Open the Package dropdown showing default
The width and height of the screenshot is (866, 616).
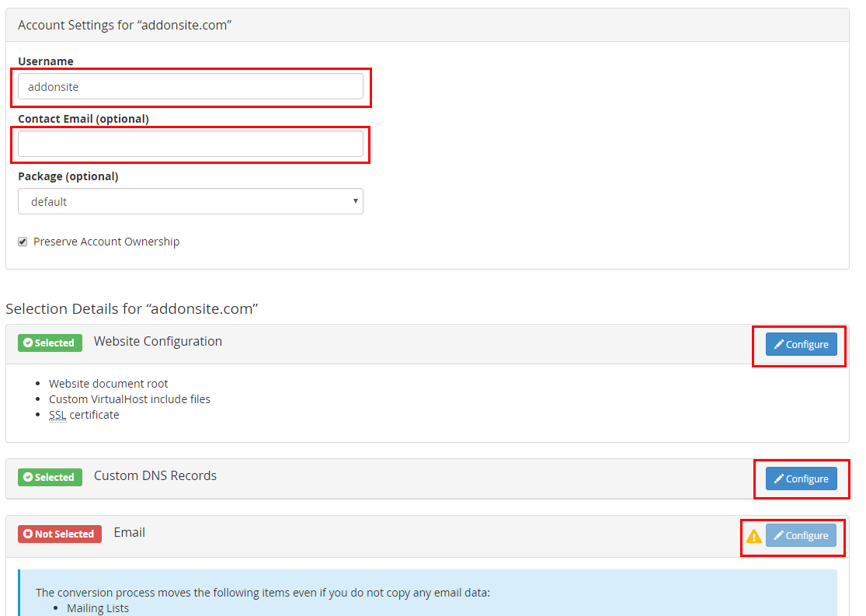[190, 201]
